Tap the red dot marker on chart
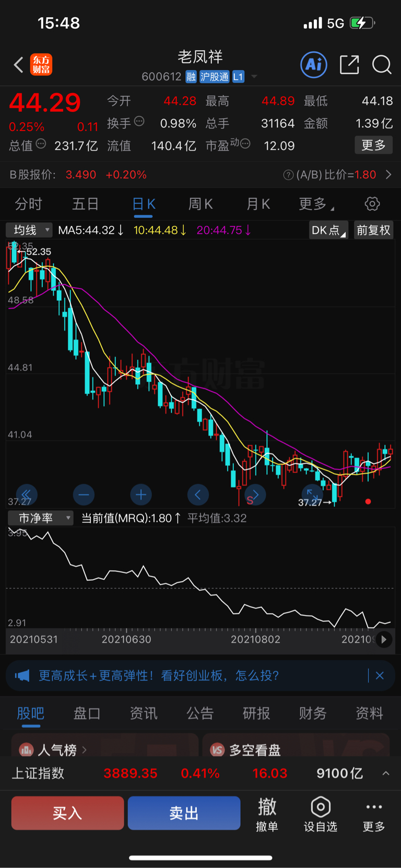Viewport: 401px width, 868px height. (368, 501)
